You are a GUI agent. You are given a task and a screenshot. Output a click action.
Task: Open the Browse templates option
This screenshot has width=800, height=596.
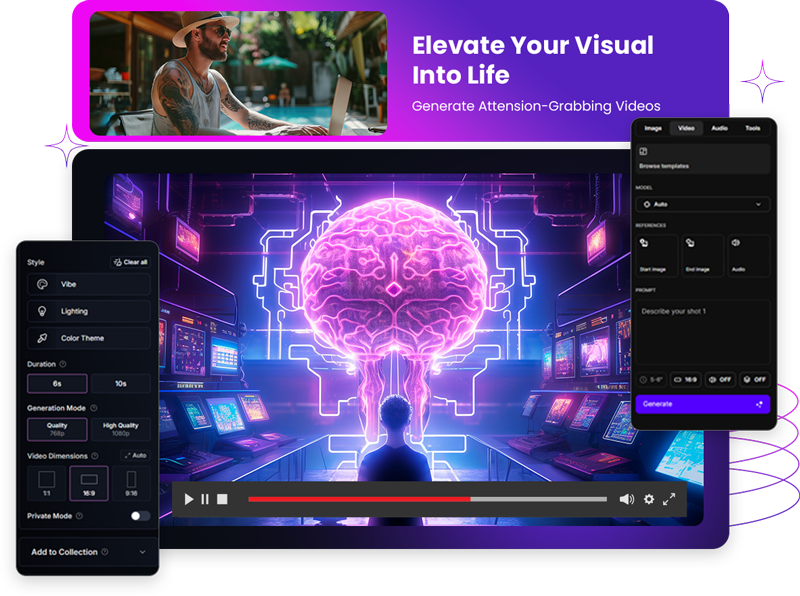pos(703,159)
